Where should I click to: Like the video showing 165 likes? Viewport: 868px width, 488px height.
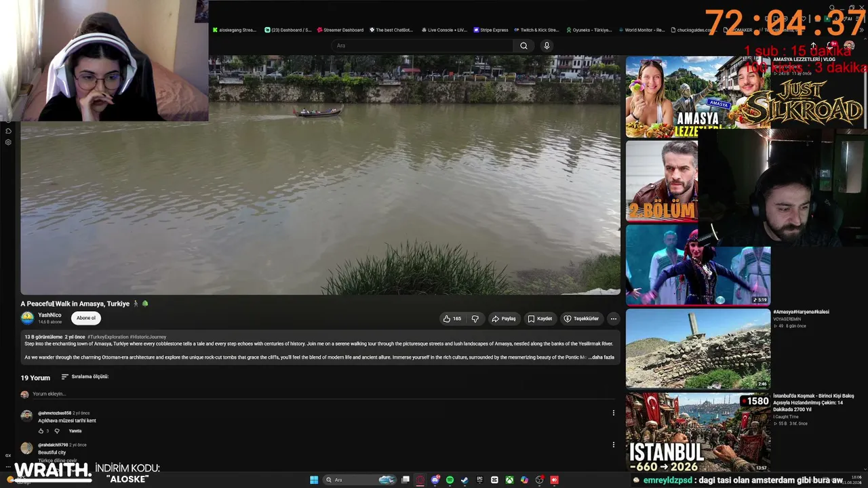click(x=452, y=319)
